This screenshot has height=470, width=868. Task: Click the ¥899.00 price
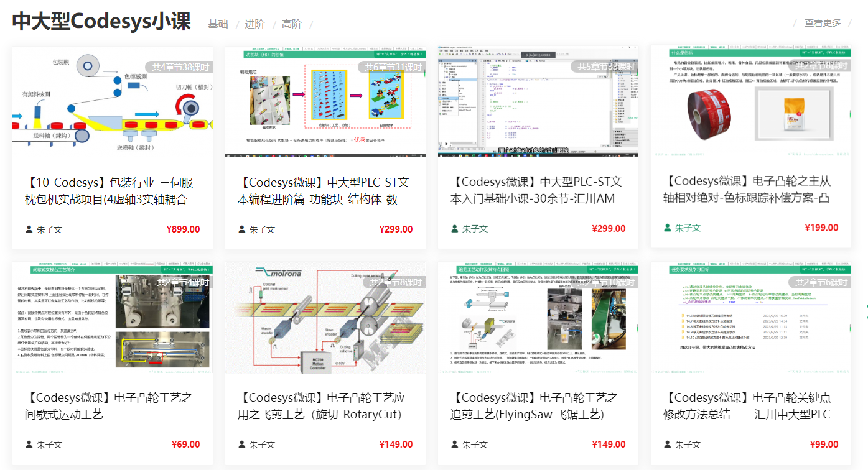(x=184, y=229)
